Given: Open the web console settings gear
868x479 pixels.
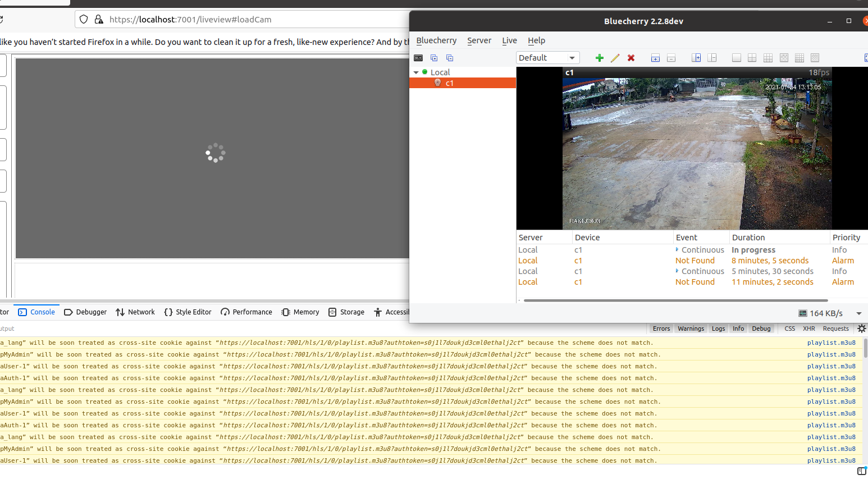Looking at the screenshot, I should (x=862, y=329).
